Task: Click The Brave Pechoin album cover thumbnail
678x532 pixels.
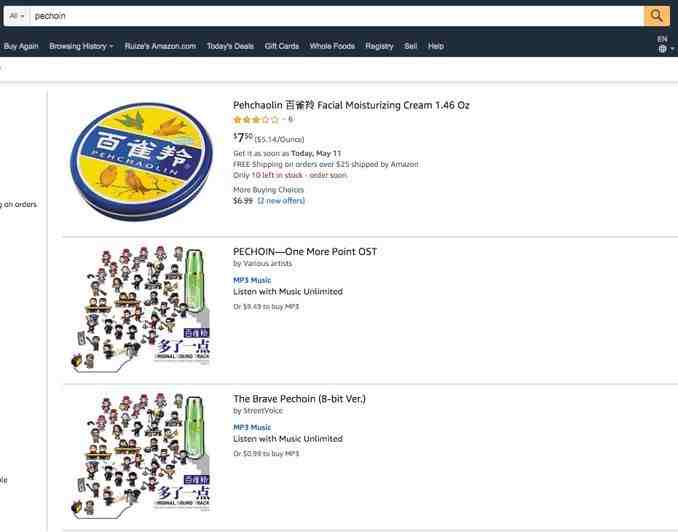Action: 141,456
